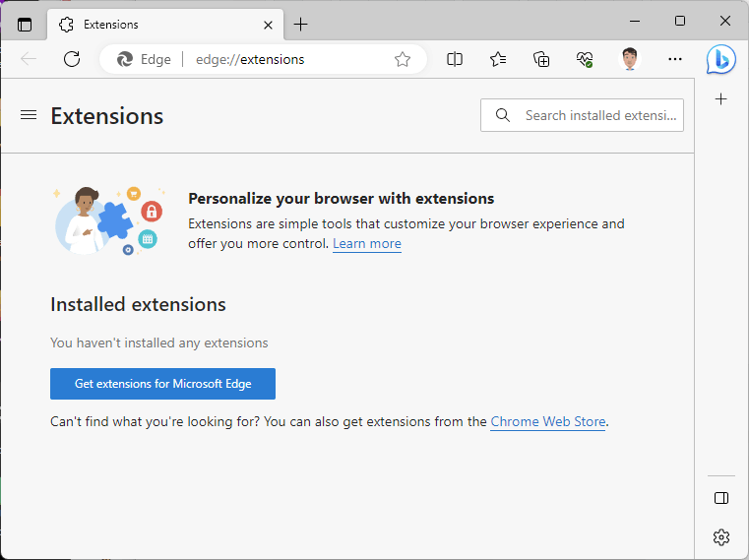Image resolution: width=749 pixels, height=560 pixels.
Task: Follow the Chrome Web Store link
Action: point(548,422)
